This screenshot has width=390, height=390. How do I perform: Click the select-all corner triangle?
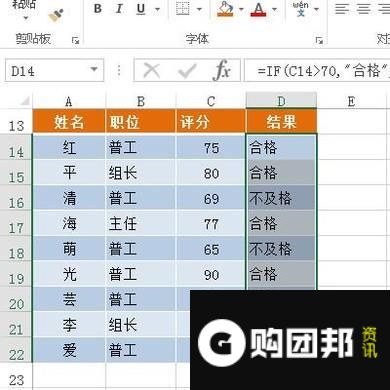tap(25, 100)
